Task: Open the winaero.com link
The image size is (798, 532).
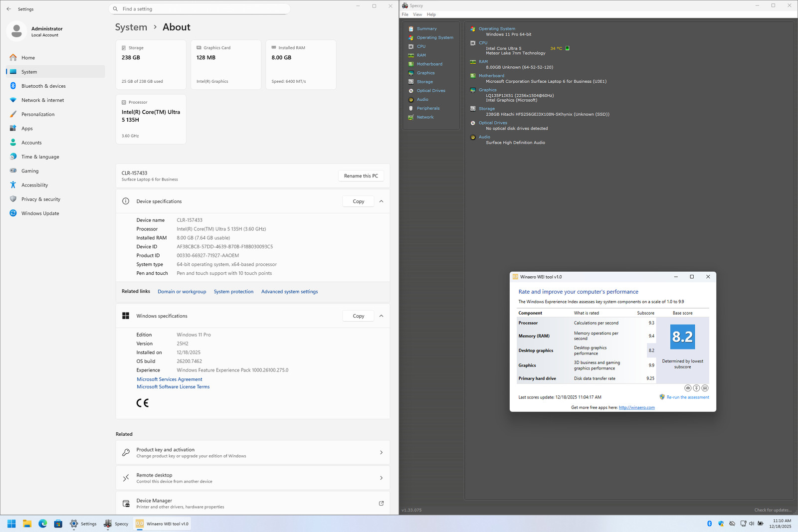Action: click(x=637, y=408)
